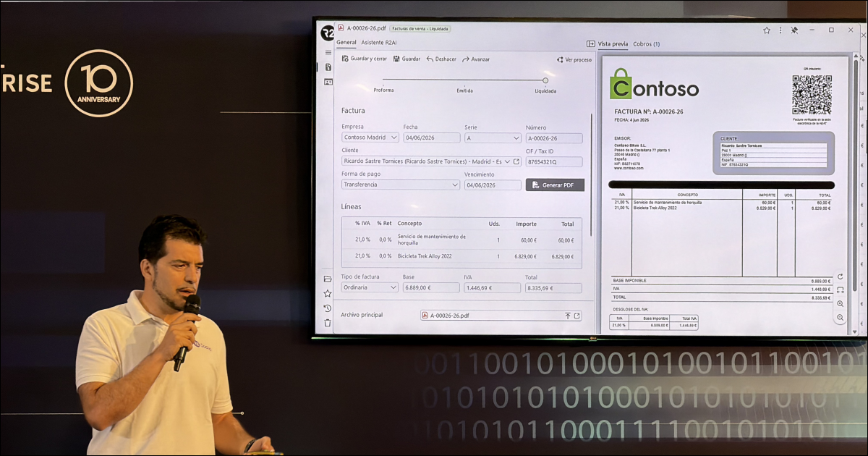
Task: Select line Servicio de mantenimiento de horquilla
Action: pyautogui.click(x=461, y=240)
